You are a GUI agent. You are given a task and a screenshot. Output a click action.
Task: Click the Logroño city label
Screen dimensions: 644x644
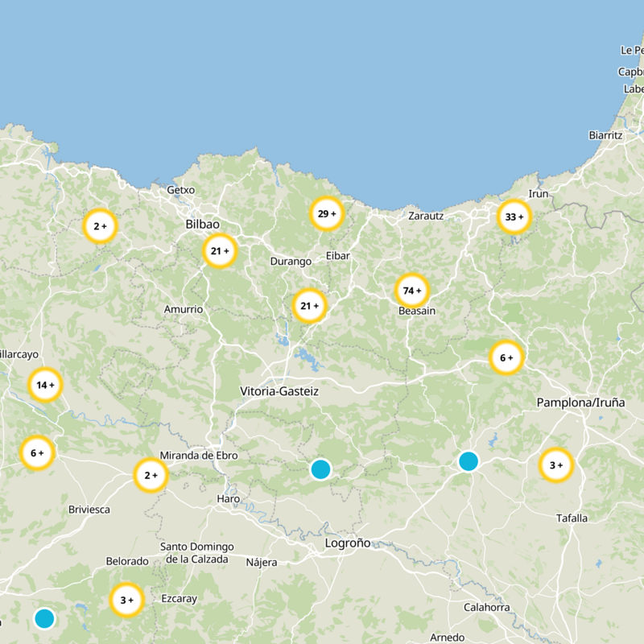pyautogui.click(x=348, y=543)
